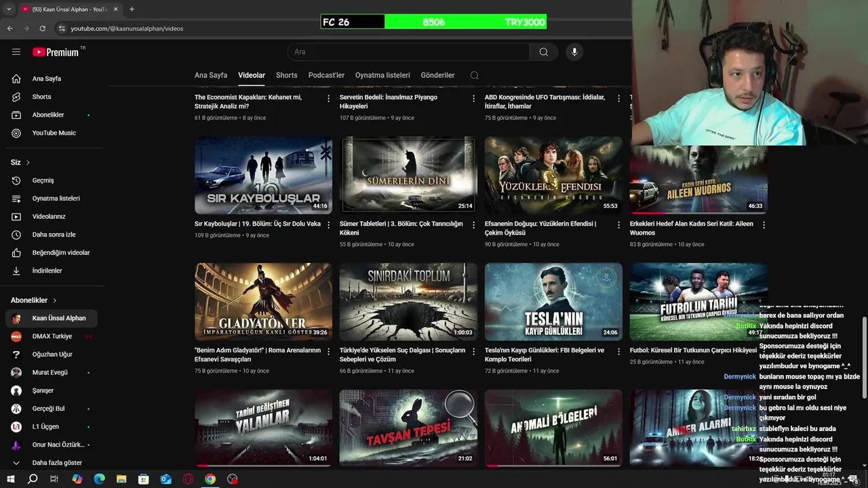Open Servetin Bedeli video title
This screenshot has width=868, height=488.
389,102
